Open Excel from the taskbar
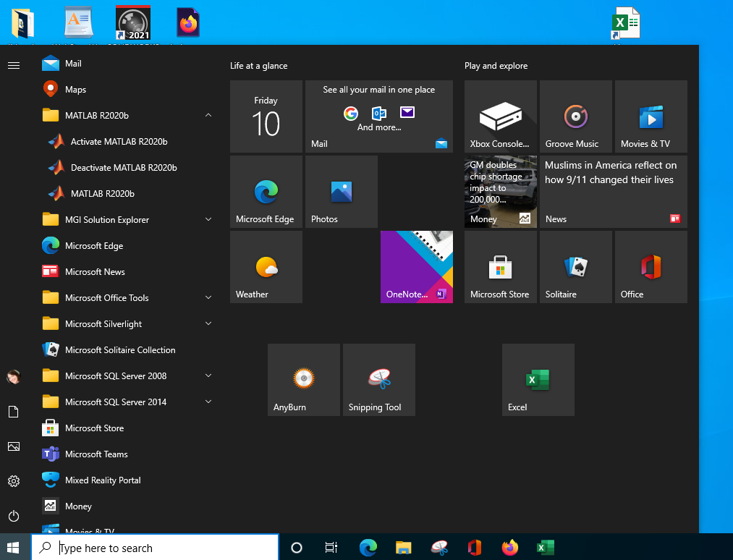Screen dimensions: 733x560 coord(546,548)
